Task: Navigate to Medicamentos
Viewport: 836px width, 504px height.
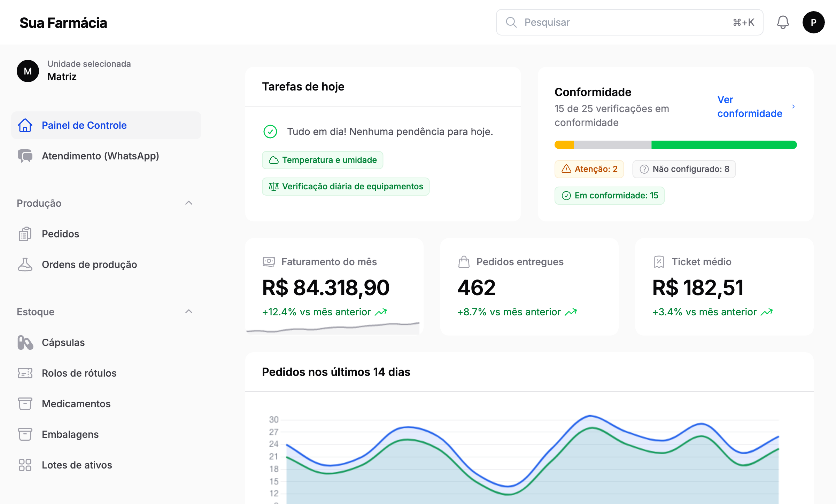Action: 106,404
